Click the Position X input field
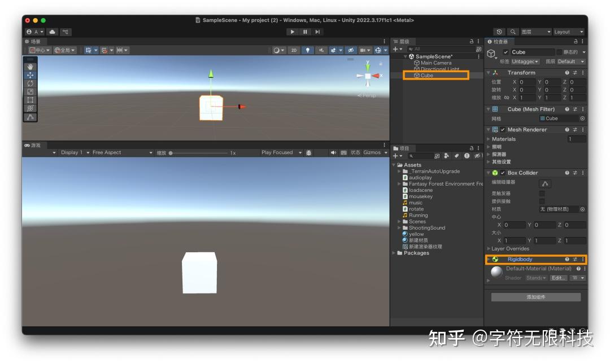This screenshot has height=364, width=610. [x=527, y=82]
